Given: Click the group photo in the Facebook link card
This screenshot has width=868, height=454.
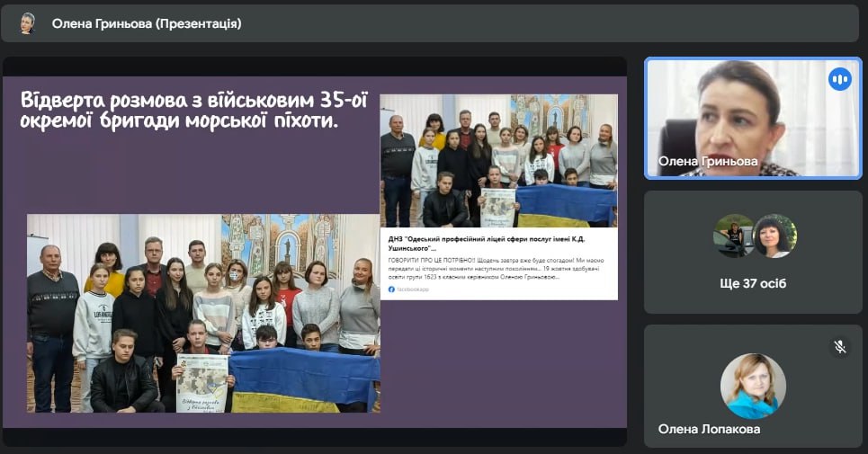Looking at the screenshot, I should point(498,160).
